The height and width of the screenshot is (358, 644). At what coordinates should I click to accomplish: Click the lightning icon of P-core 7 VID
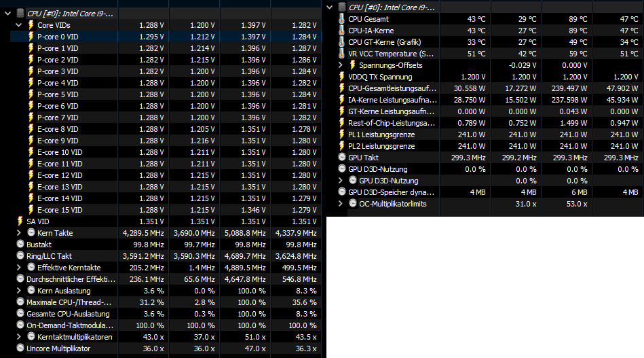coord(31,117)
